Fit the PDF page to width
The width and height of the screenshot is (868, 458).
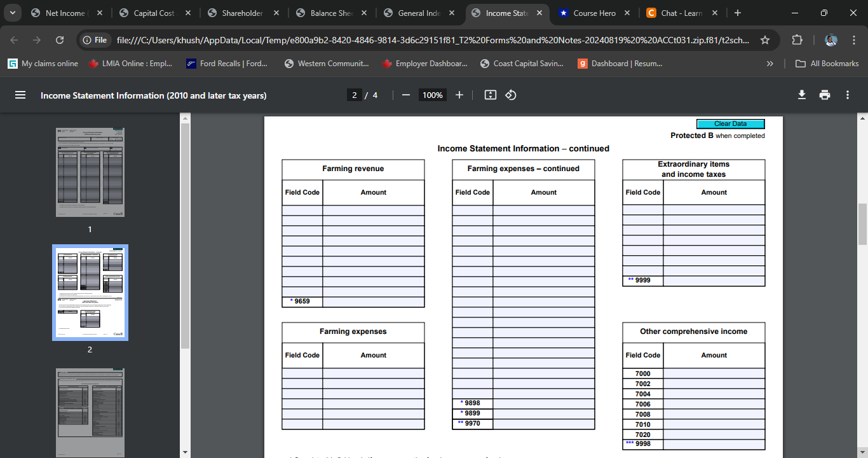[490, 95]
